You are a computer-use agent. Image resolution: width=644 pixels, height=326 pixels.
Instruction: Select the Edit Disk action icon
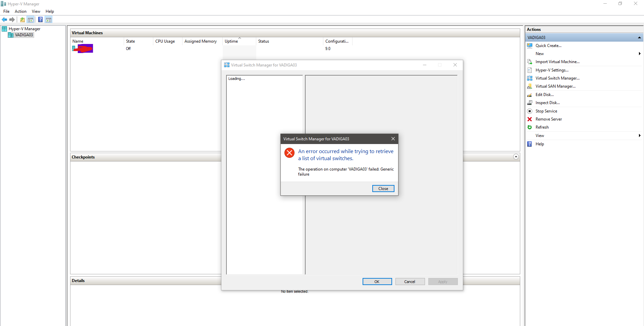(x=530, y=95)
